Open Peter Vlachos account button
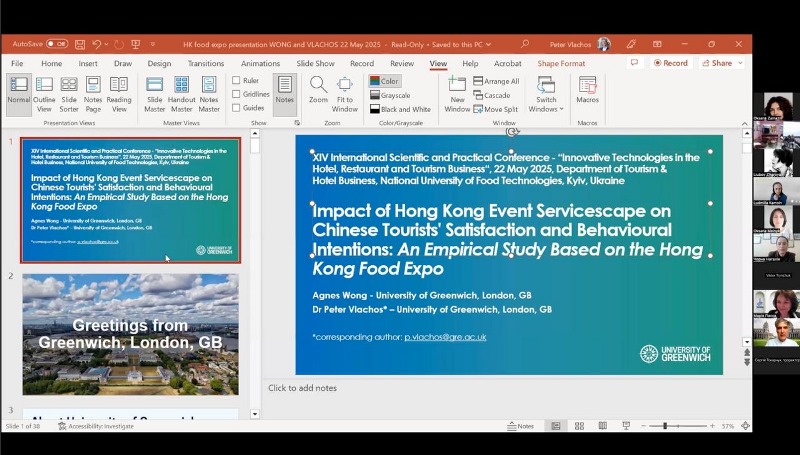The height and width of the screenshot is (455, 800). pyautogui.click(x=580, y=44)
